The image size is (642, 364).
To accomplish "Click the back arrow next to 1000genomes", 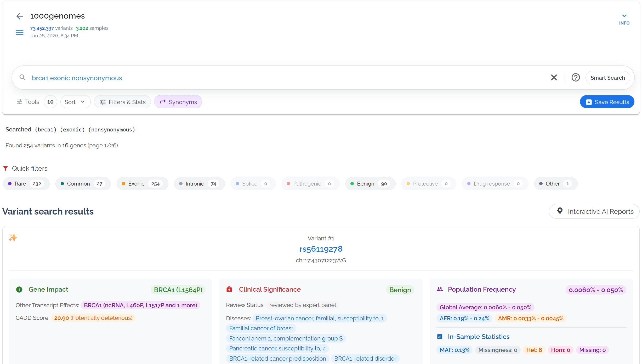I will click(x=20, y=16).
